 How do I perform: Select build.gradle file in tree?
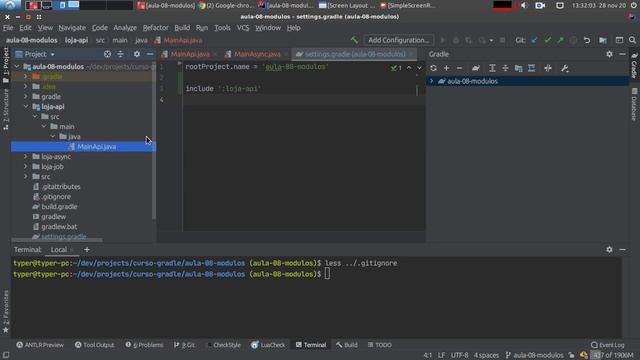point(59,207)
